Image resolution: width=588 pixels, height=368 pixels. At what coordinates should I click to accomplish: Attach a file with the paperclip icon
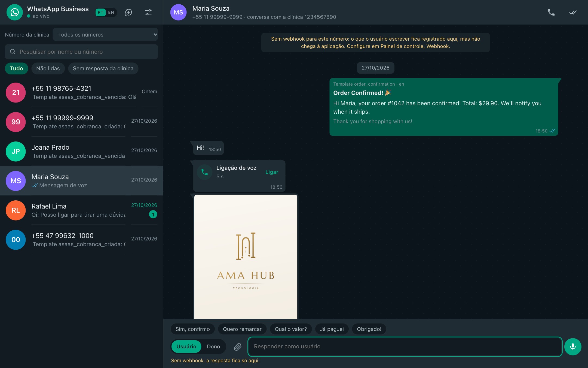coord(238,346)
